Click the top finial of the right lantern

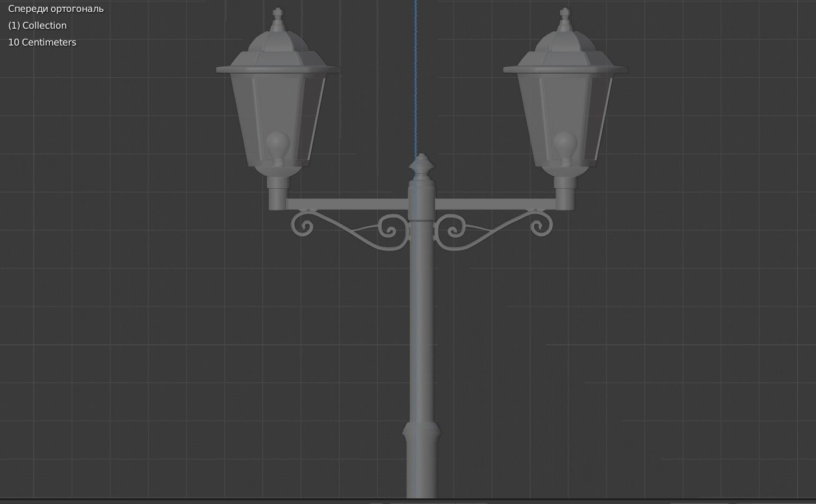(565, 19)
